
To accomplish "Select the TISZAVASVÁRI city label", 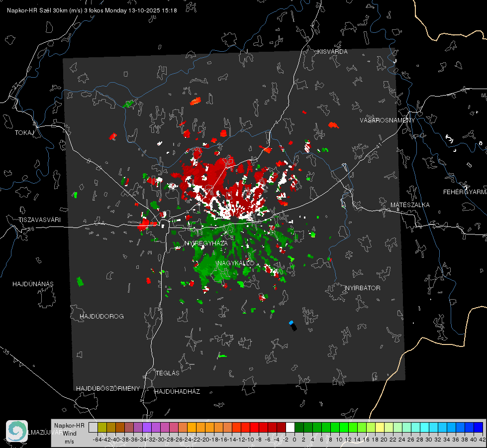I will click(39, 220).
